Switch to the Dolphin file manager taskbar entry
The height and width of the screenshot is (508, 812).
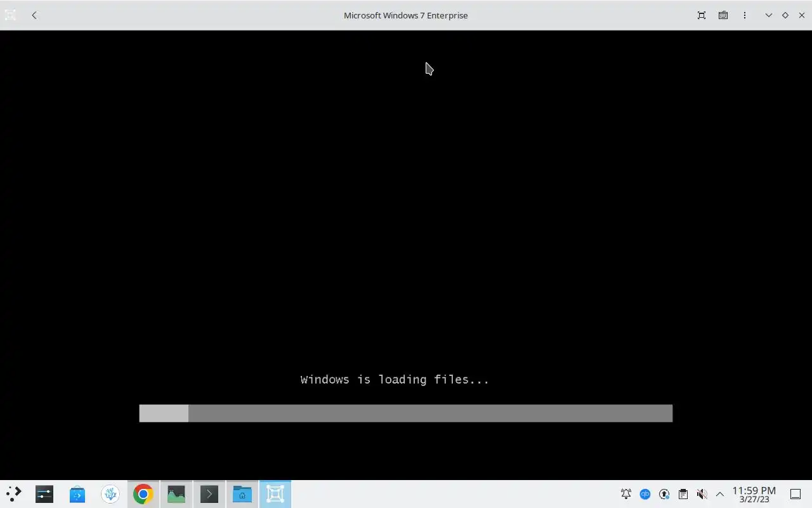tap(242, 494)
